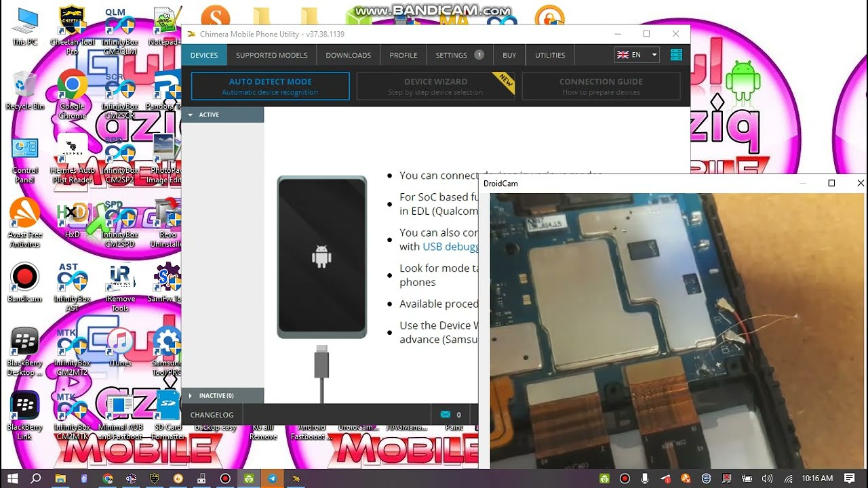The width and height of the screenshot is (868, 488).
Task: Click the Chimera panel layout icon
Action: (676, 55)
